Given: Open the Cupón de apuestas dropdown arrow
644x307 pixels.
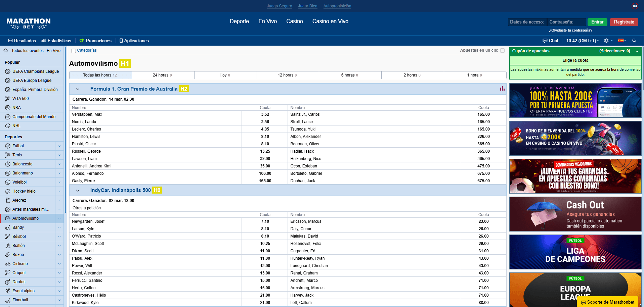Looking at the screenshot, I should [637, 51].
